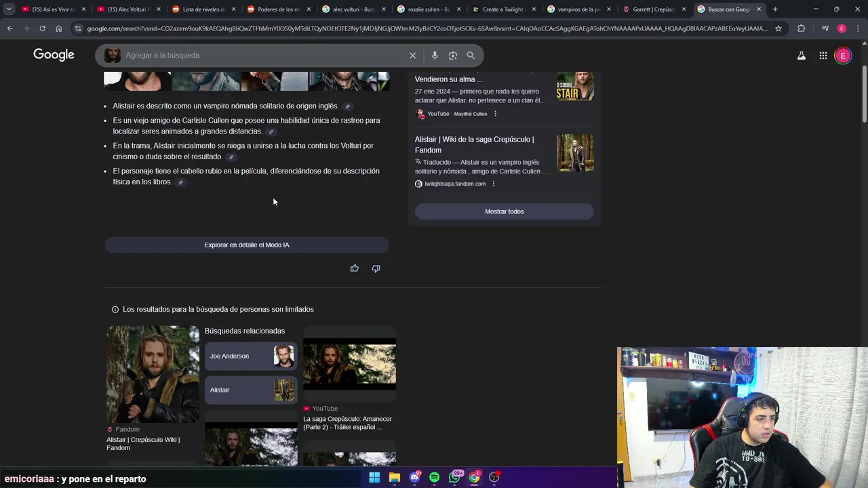Bookmark this page with the star icon

[x=778, y=28]
